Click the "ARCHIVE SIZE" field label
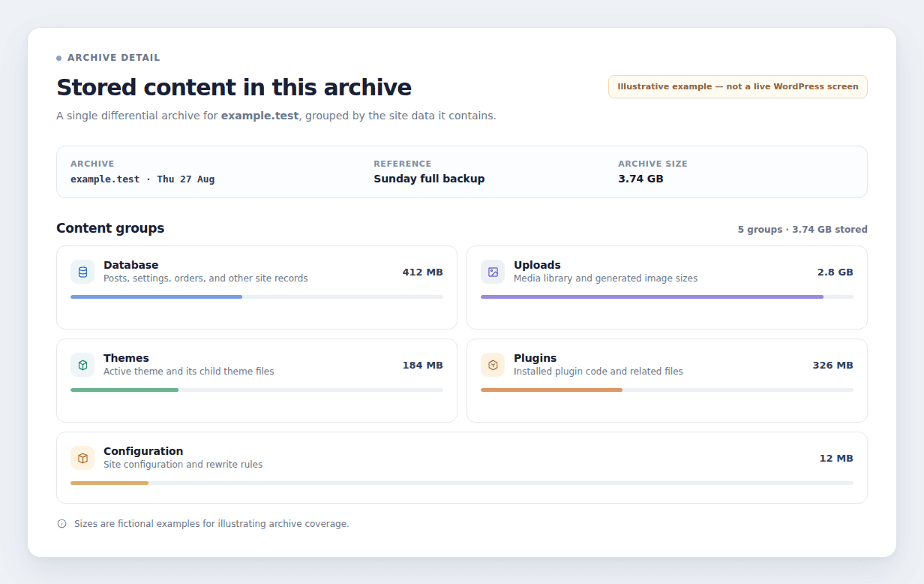 tap(652, 164)
